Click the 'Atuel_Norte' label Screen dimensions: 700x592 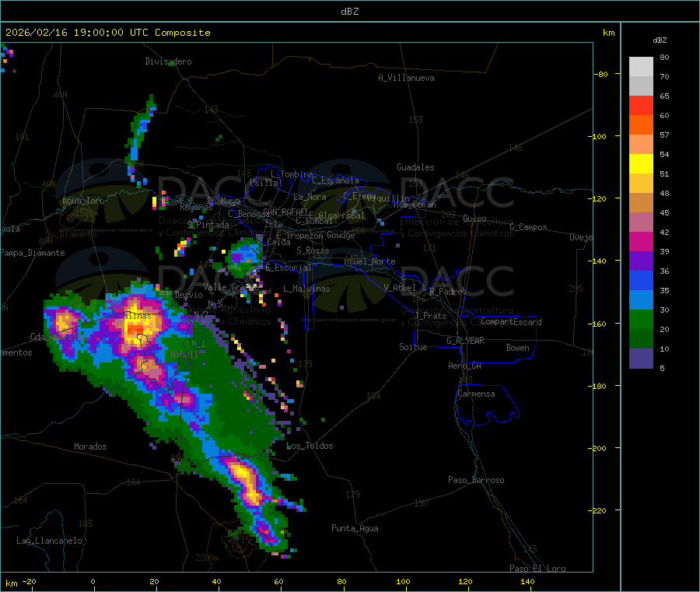click(x=369, y=261)
